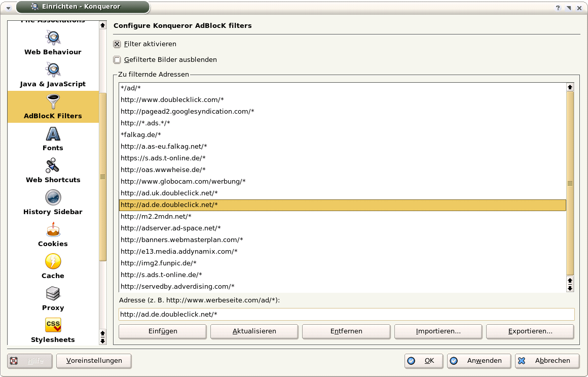Click the Aktualisieren button
This screenshot has height=377, width=588.
coord(254,331)
